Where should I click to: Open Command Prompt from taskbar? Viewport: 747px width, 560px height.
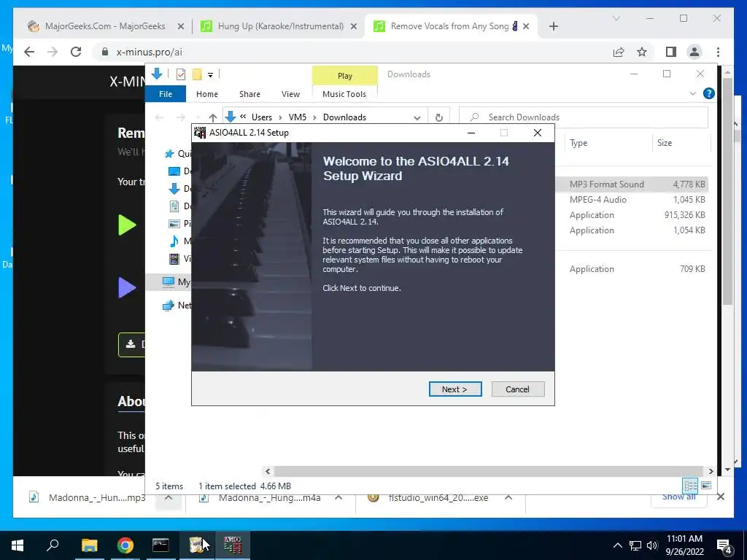(160, 545)
